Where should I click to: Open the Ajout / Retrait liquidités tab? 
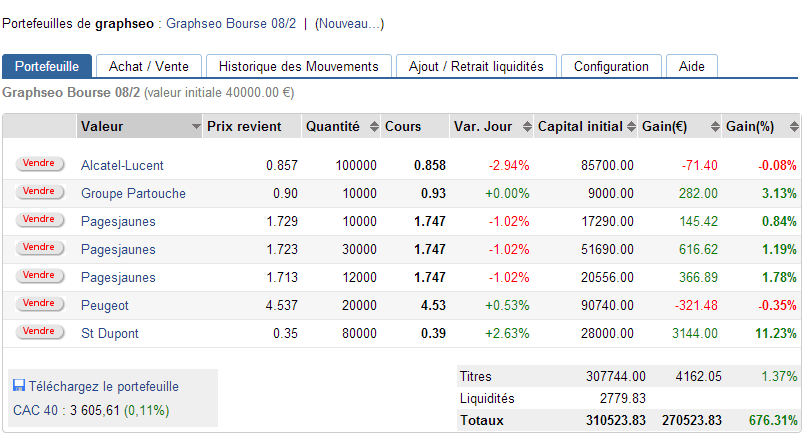476,66
